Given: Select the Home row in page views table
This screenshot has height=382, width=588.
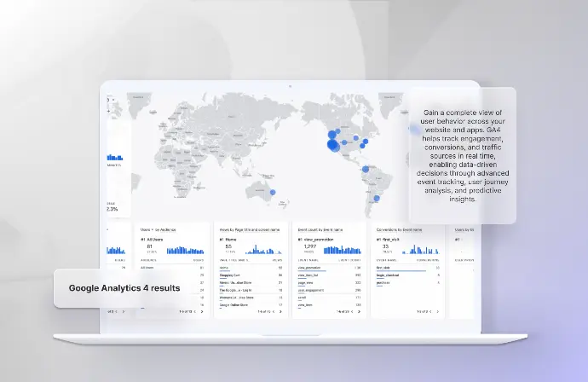Looking at the screenshot, I should point(251,268).
